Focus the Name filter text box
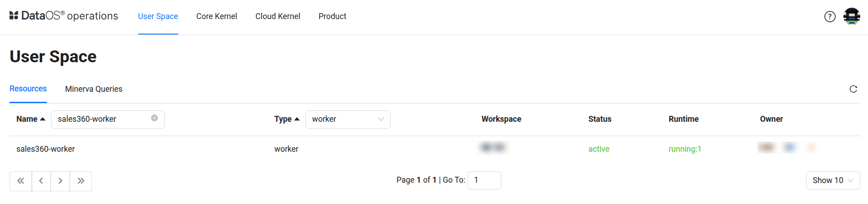Viewport: 868px width, 204px height. 102,119
